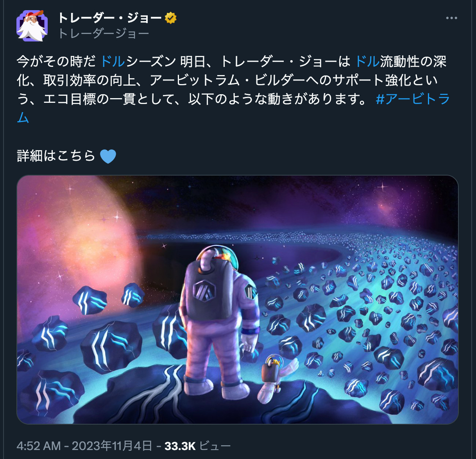Open the ドル link before シーズン

pyautogui.click(x=113, y=61)
